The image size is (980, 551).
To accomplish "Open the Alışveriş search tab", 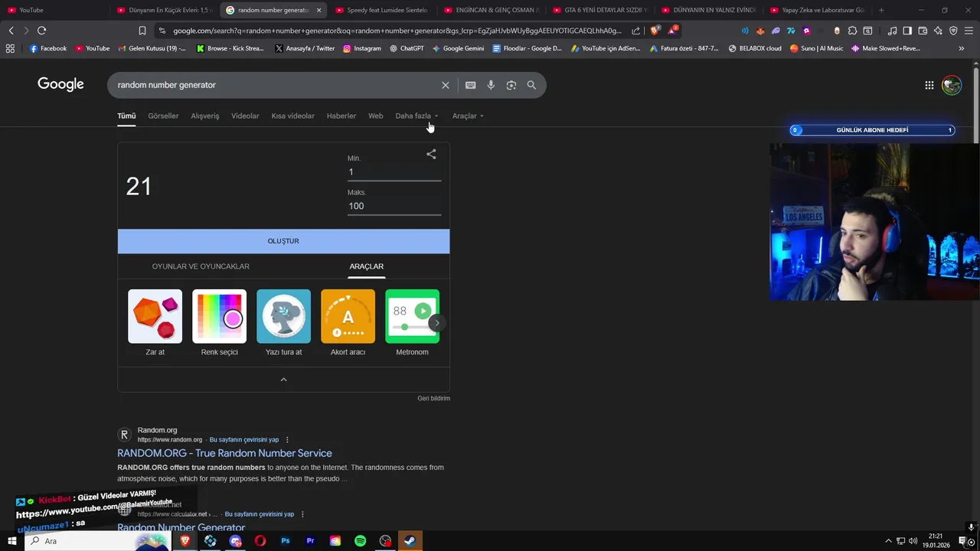I will tap(205, 116).
